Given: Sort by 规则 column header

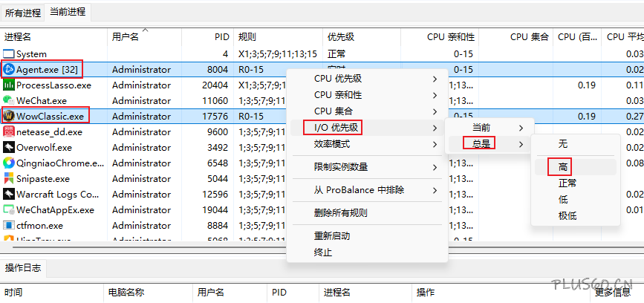Looking at the screenshot, I should (x=279, y=37).
